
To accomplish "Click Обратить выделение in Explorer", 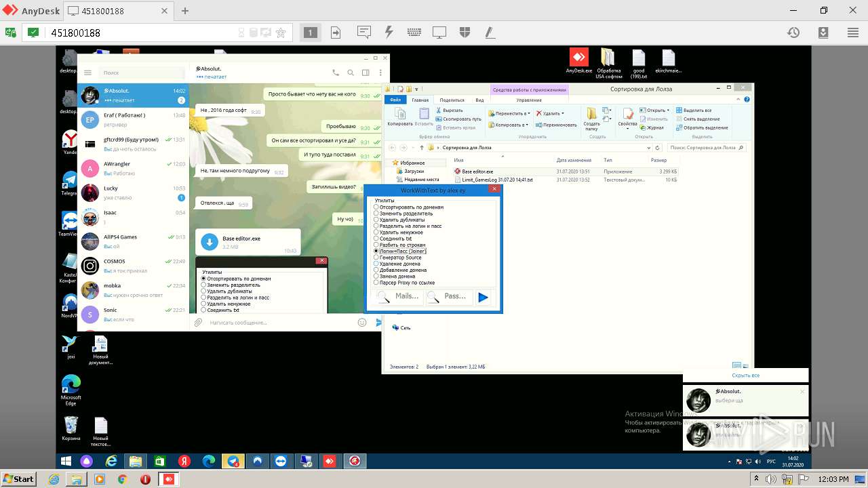I will click(701, 127).
